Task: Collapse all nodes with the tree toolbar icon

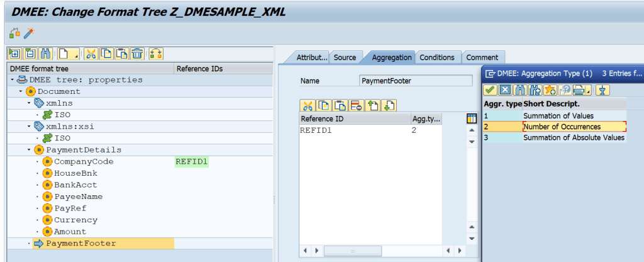Action: click(x=30, y=54)
